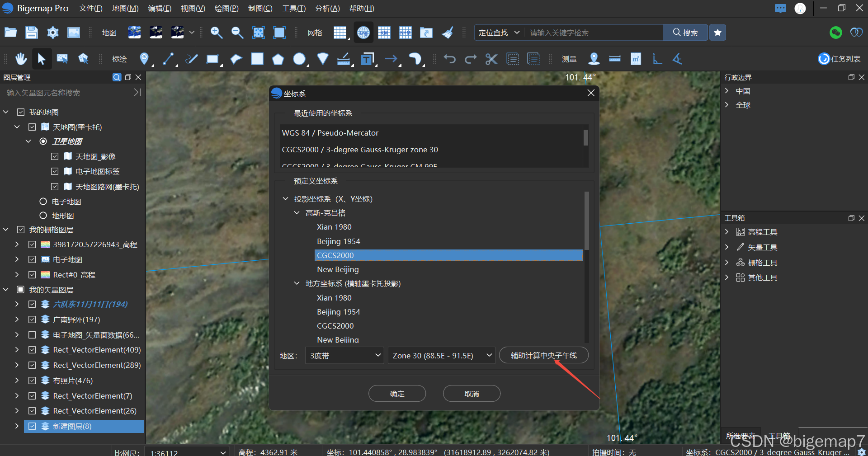Click the 搜索 search button

pos(685,33)
